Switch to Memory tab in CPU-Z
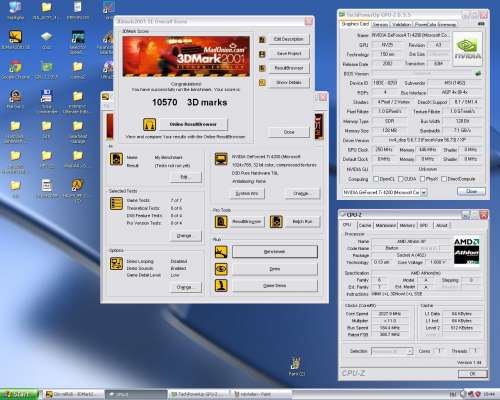 [x=407, y=225]
